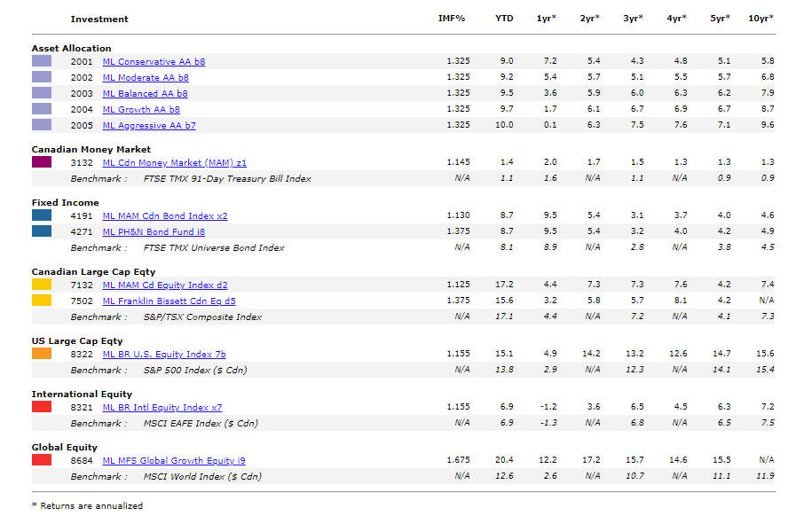Click 10yr N/A for Franklin Bissett fund
Viewport: 812px width, 516px height.
(x=767, y=301)
